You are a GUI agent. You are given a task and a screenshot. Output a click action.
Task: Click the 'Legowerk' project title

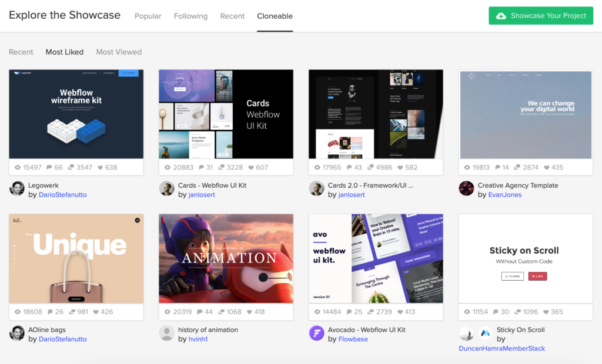pyautogui.click(x=44, y=186)
